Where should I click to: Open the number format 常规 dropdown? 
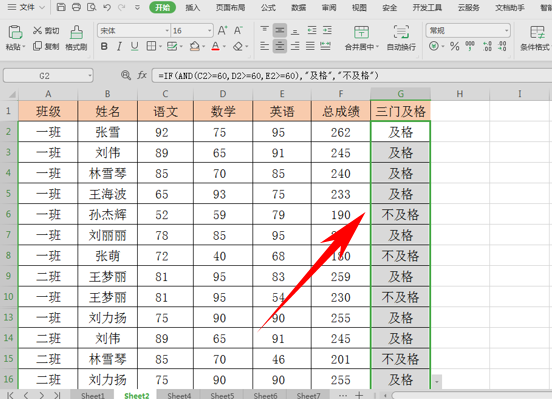point(506,31)
